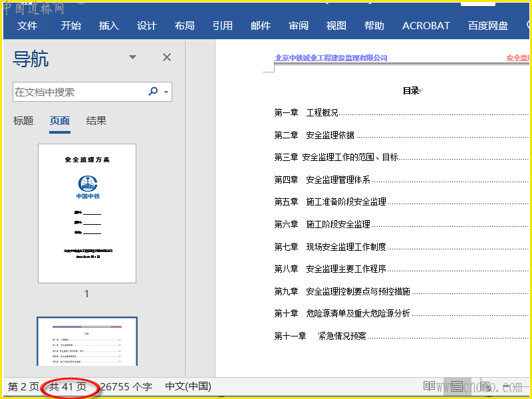
Task: Select the page 1 cover thumbnail
Action: pyautogui.click(x=87, y=213)
